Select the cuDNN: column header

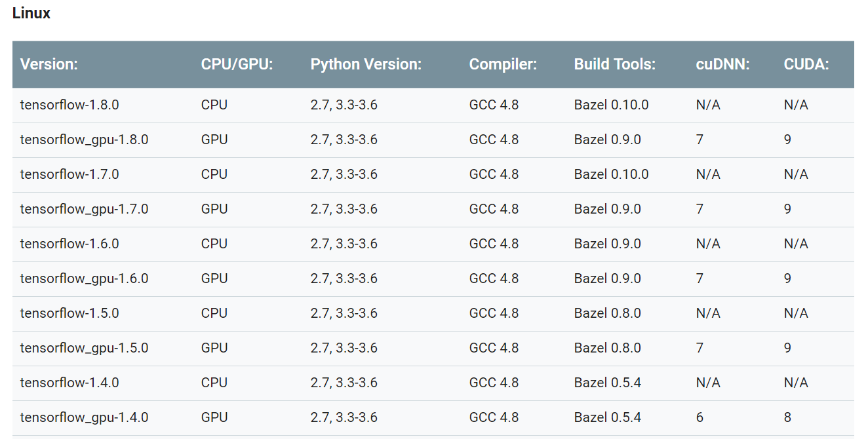pyautogui.click(x=722, y=64)
